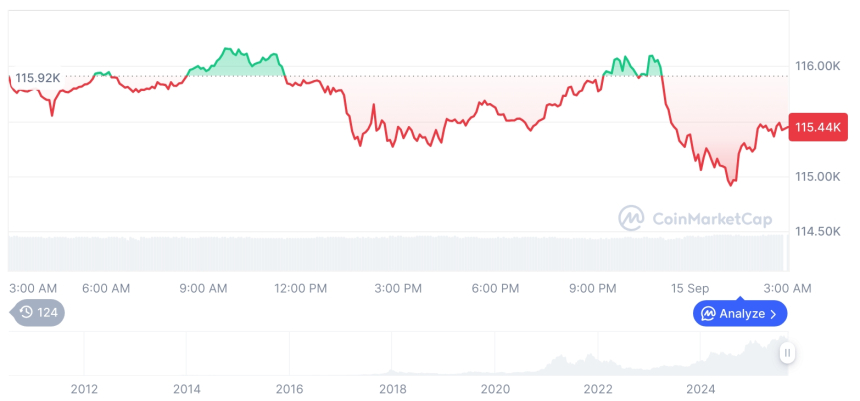Click the clock icon in the 124 badge

[x=26, y=313]
